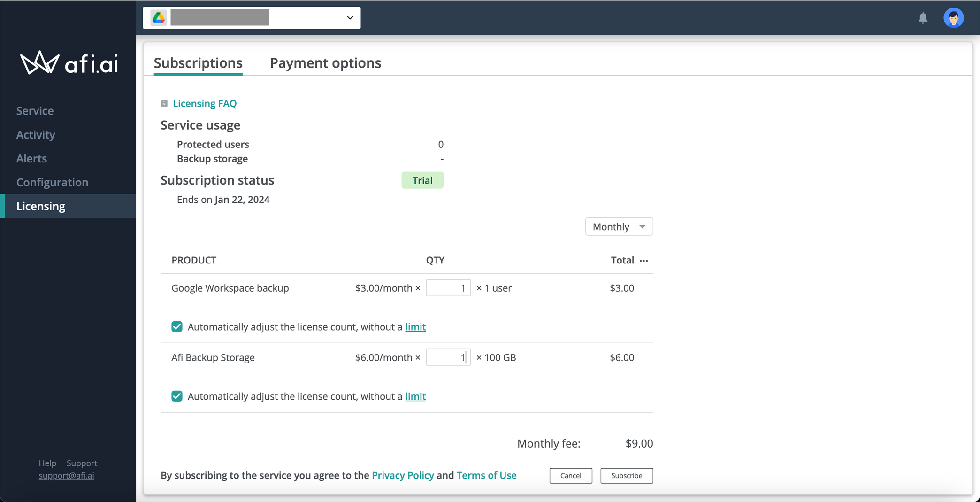980x502 pixels.
Task: Click the 'Backup storage' label
Action: point(212,159)
